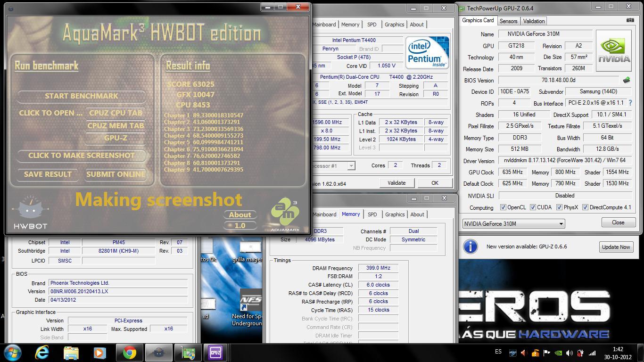Screen dimensions: 644x362
Task: Click Close button in GPU-Z
Action: pyautogui.click(x=618, y=222)
